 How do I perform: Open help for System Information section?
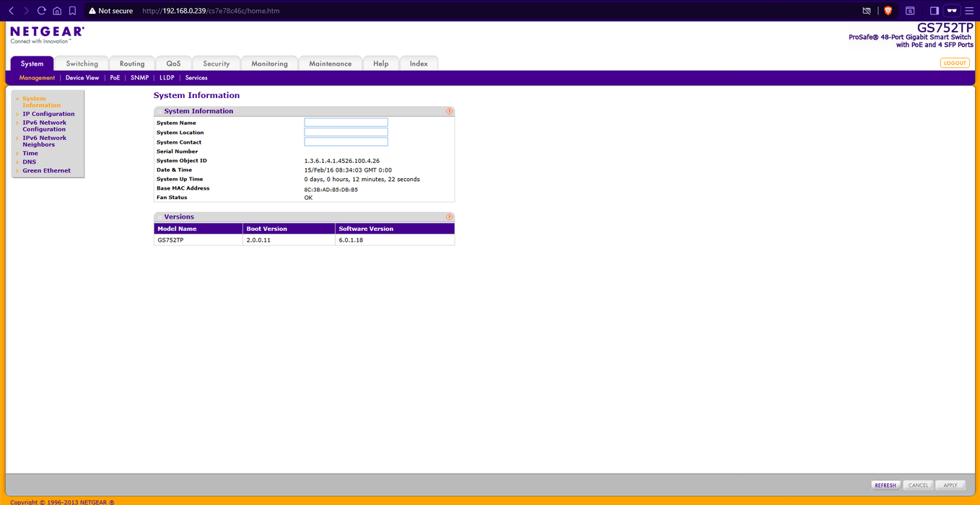(449, 111)
